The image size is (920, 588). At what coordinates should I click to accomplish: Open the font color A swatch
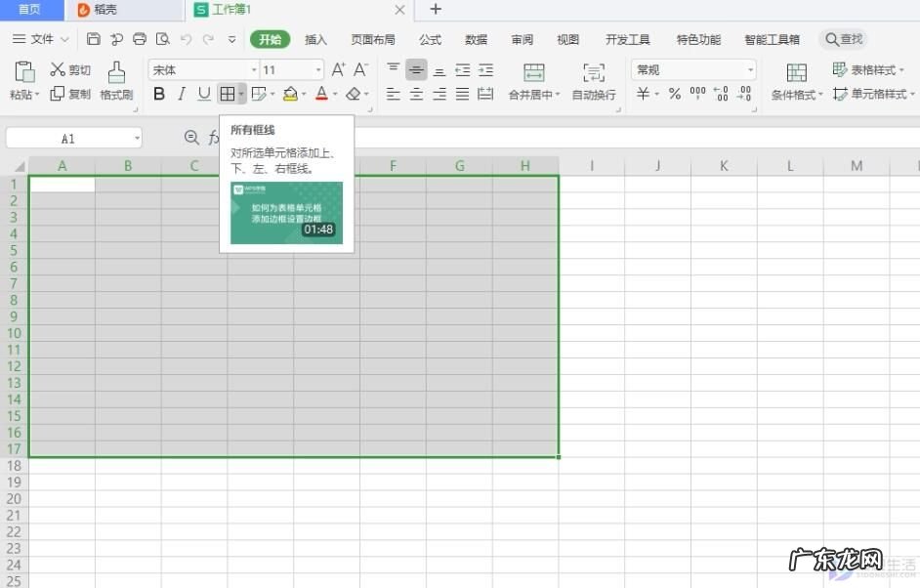pos(321,94)
